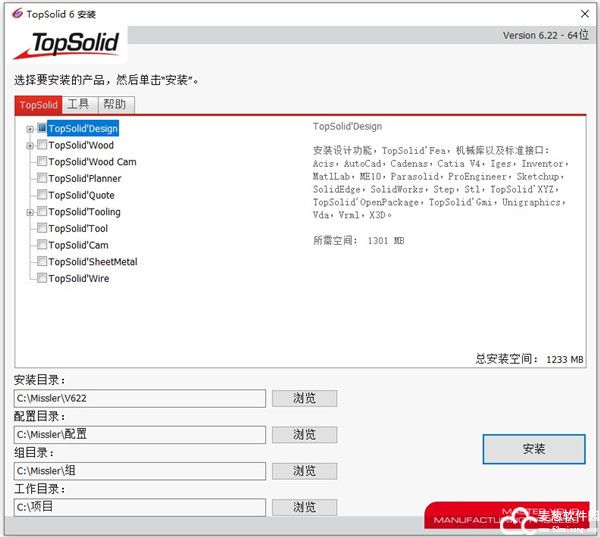Enable the TopSolid'Wood Cam checkbox

pos(42,162)
